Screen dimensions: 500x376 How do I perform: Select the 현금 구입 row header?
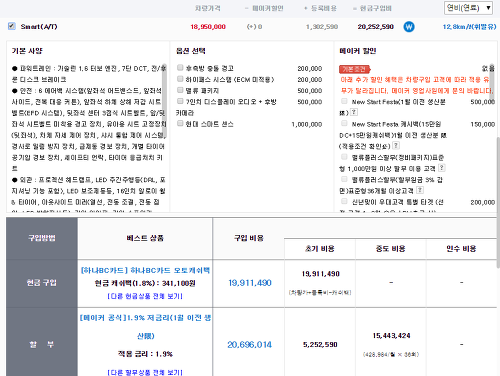point(42,283)
